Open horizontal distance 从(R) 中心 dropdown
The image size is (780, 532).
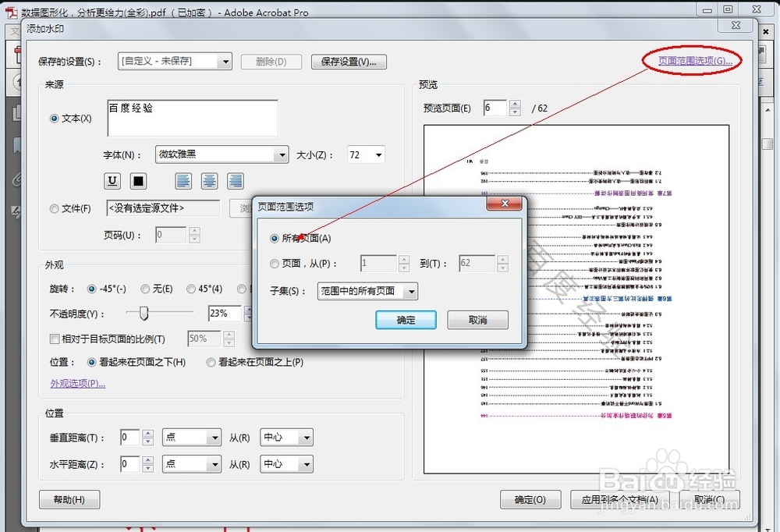pyautogui.click(x=286, y=464)
